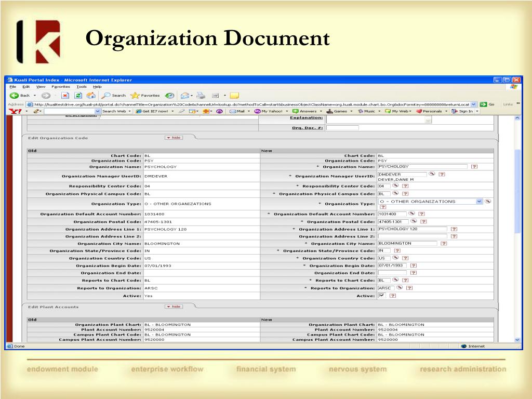Click the browser address URL field

point(251,104)
